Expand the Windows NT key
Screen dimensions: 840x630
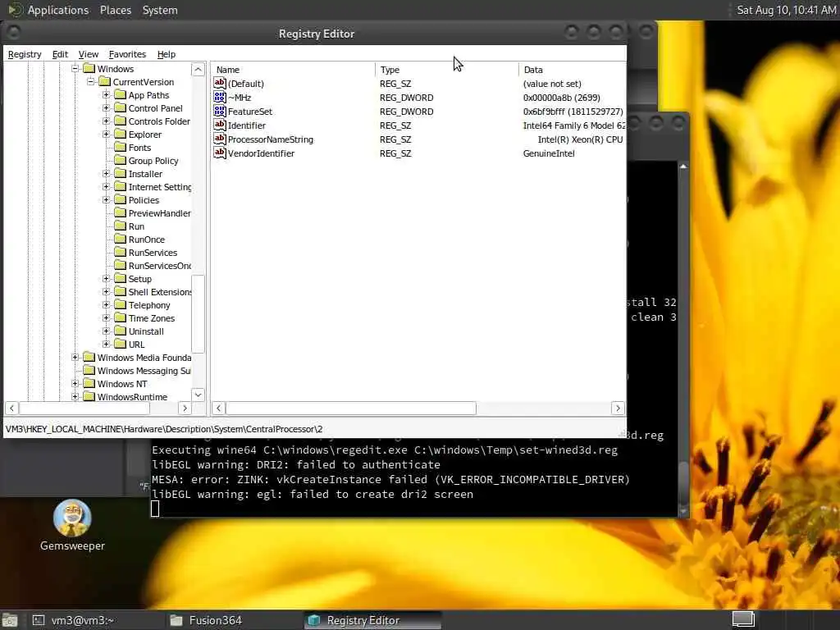(x=75, y=384)
